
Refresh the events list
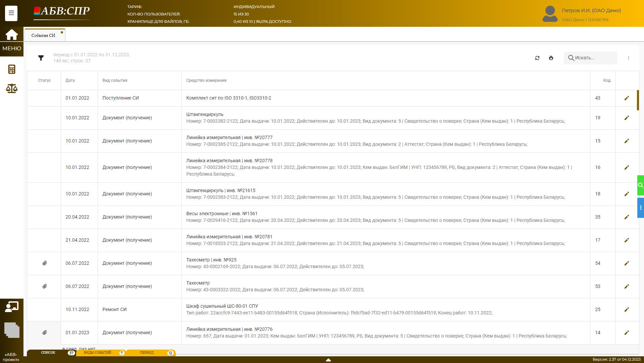point(537,58)
